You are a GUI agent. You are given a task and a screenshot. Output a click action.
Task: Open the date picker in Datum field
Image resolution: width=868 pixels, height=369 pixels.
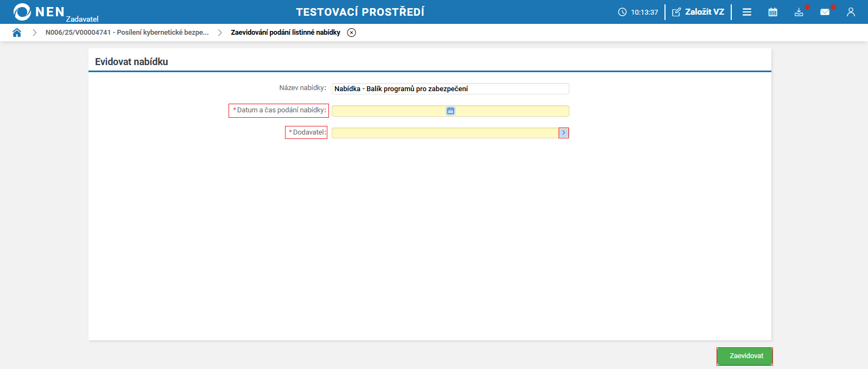(x=451, y=111)
